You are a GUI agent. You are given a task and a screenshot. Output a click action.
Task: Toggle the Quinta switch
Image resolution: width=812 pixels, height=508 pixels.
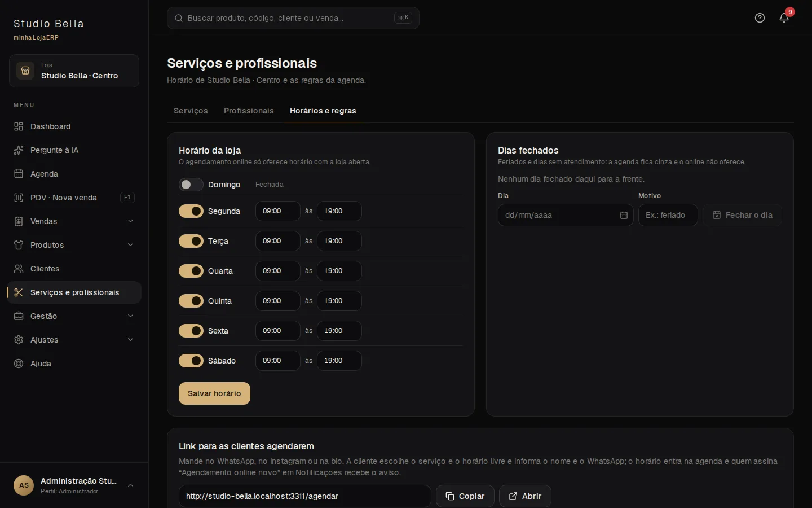pos(191,301)
